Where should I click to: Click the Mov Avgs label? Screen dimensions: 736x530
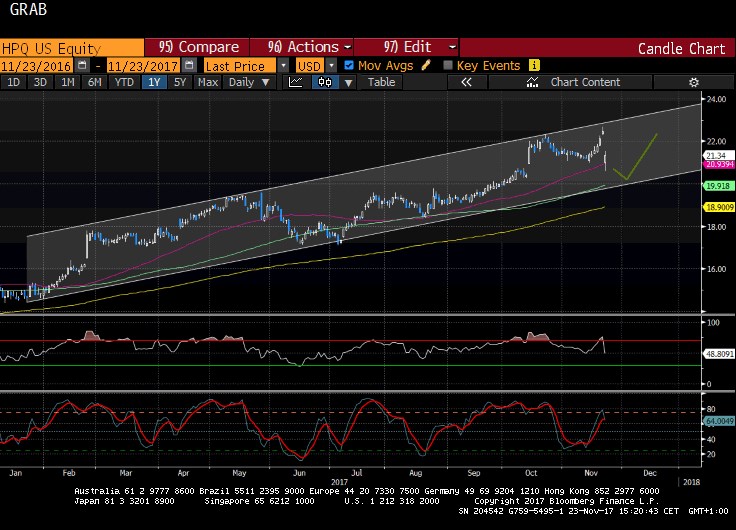pos(385,65)
